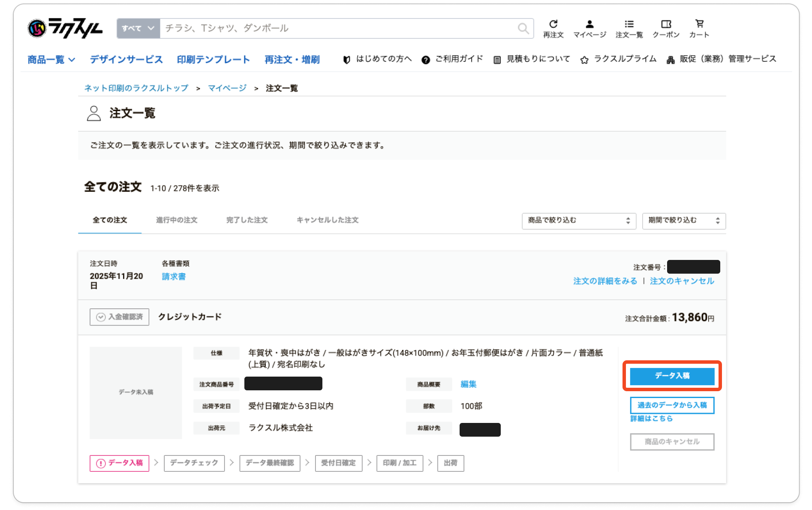Open the 請求書 invoice link
Viewport: 812px width, 510px height.
174,277
